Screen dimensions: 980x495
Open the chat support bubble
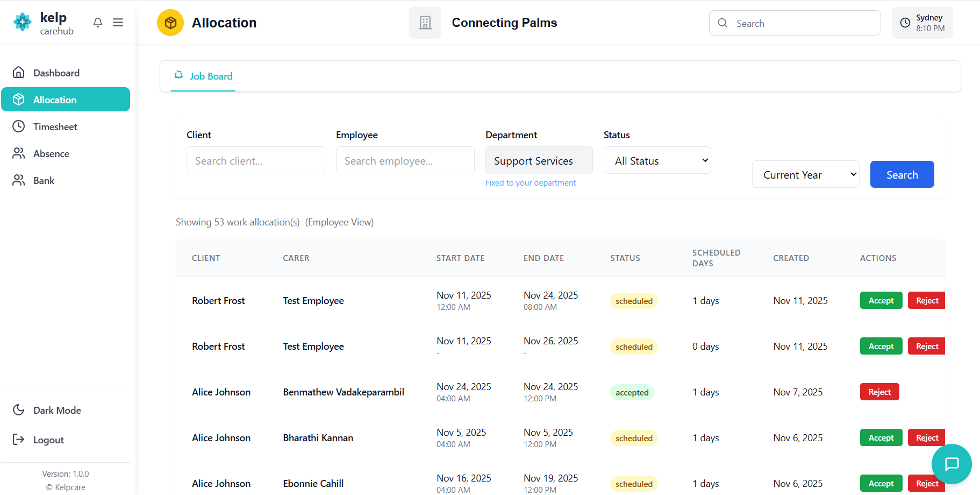(952, 464)
